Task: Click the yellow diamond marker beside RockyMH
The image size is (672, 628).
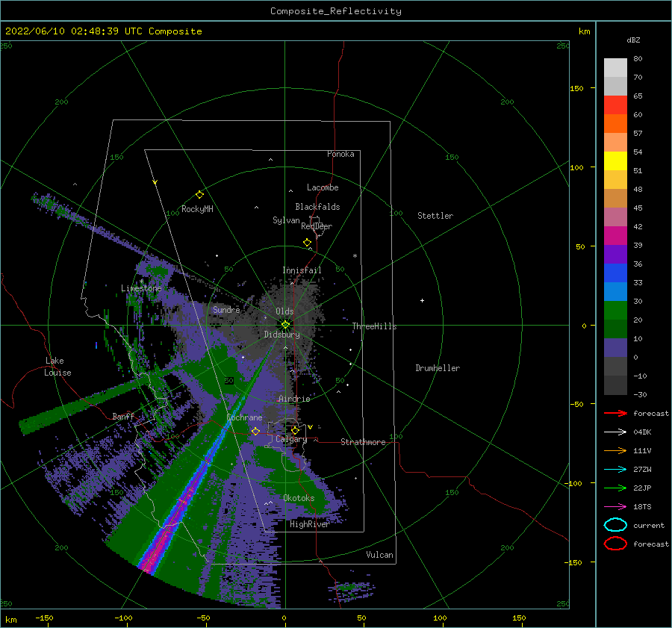Action: pyautogui.click(x=199, y=195)
